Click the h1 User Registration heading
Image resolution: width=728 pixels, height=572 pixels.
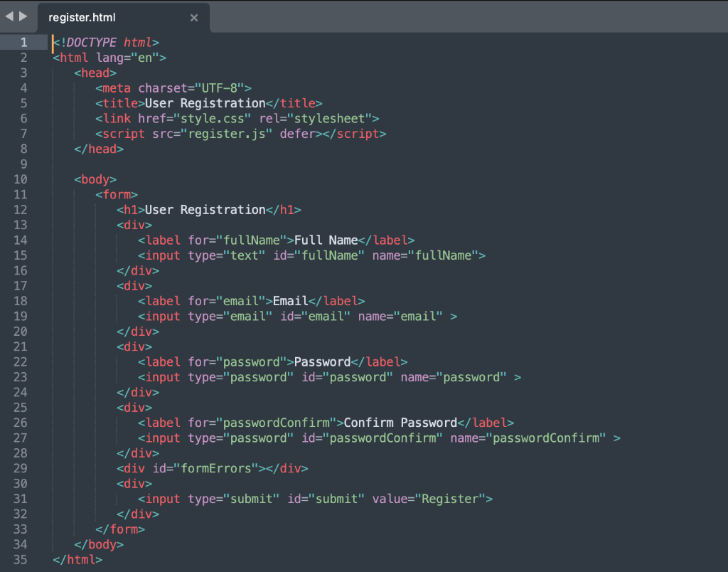[x=205, y=209]
